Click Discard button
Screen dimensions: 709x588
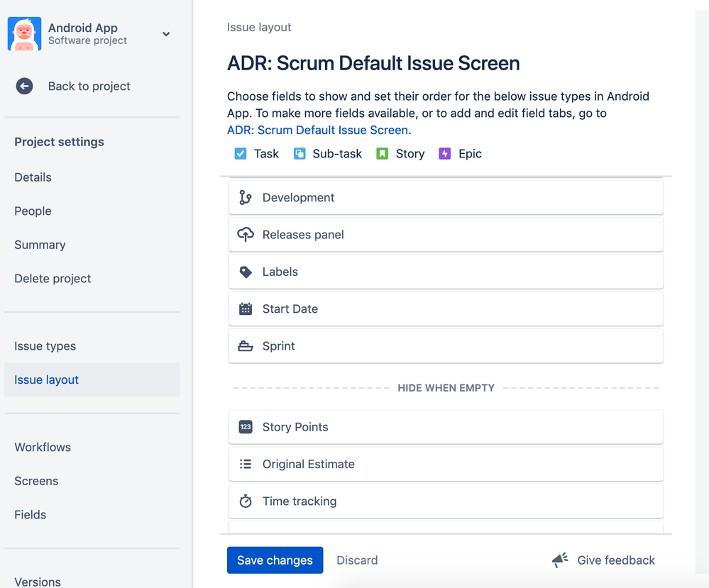[357, 560]
